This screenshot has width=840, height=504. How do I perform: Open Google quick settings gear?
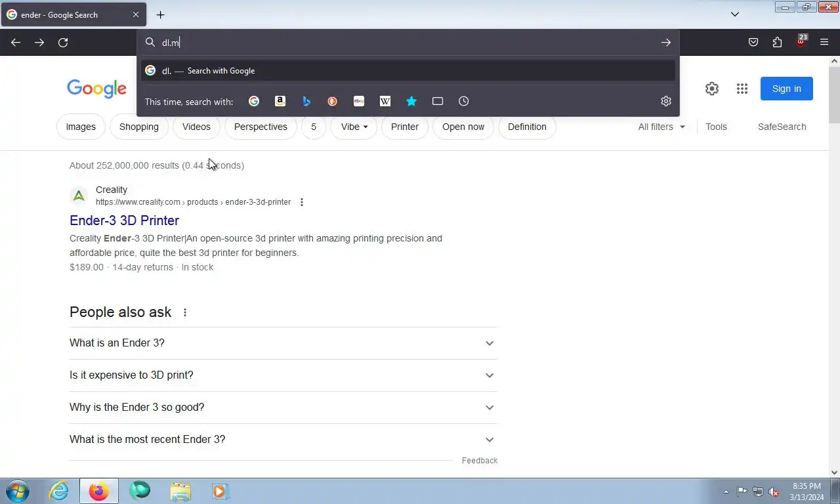(712, 89)
